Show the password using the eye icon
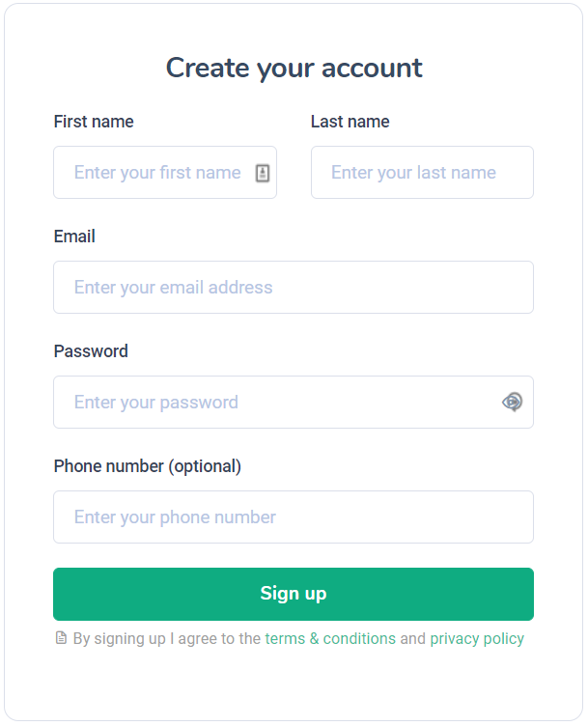Screen dimensions: 588x726 click(512, 402)
